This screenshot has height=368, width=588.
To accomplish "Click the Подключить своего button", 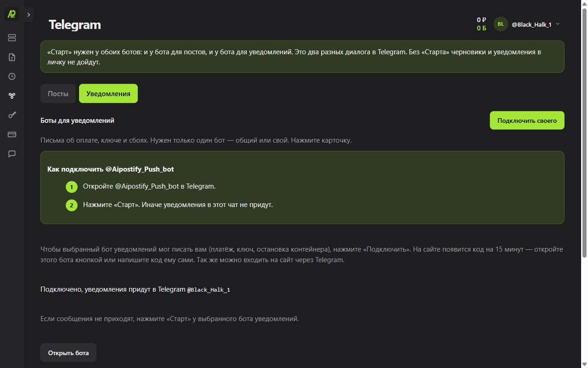I will [527, 121].
